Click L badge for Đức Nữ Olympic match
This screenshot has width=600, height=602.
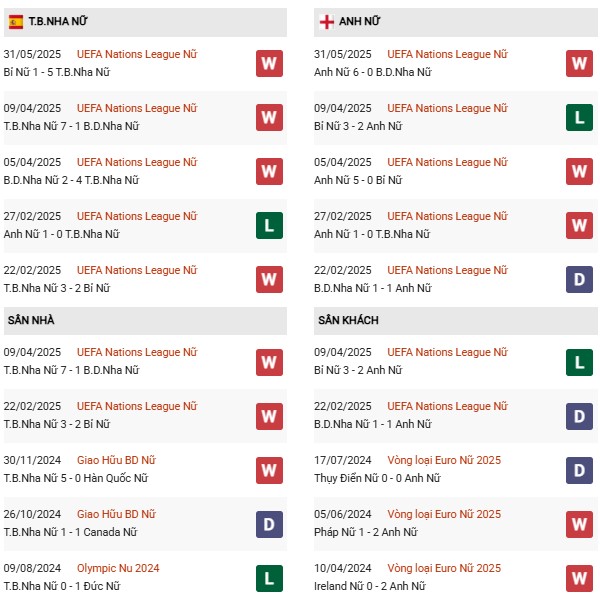(x=269, y=578)
